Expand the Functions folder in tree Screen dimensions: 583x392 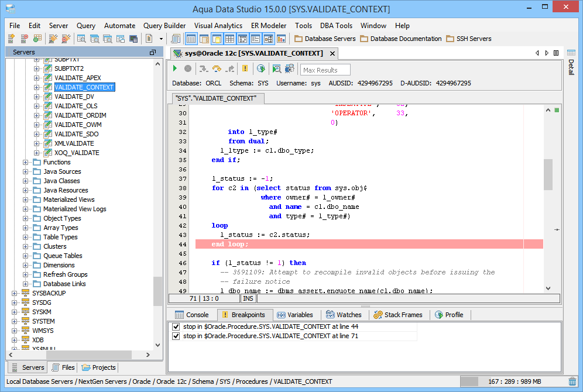pos(25,162)
